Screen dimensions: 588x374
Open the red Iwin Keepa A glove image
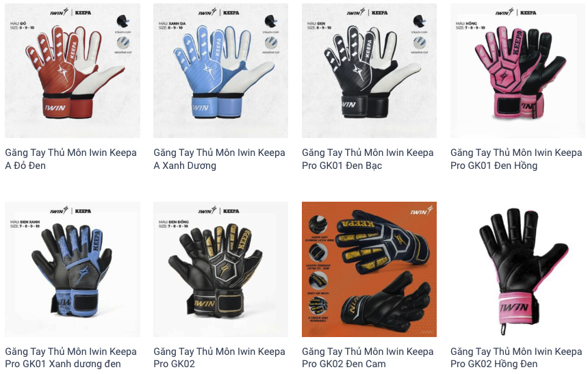(73, 71)
